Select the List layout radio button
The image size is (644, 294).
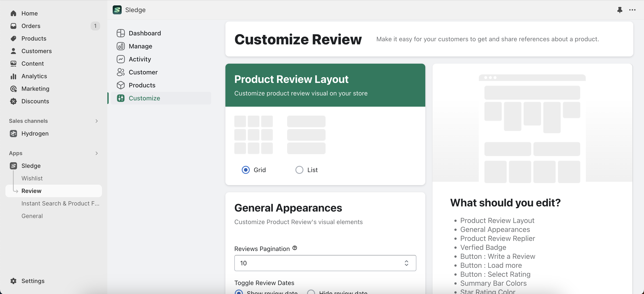(299, 170)
